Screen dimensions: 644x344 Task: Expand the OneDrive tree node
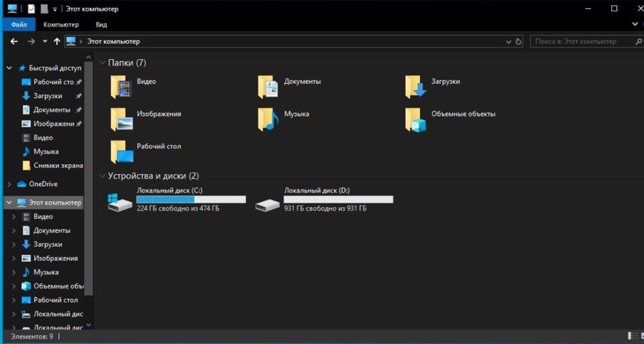pyautogui.click(x=9, y=184)
